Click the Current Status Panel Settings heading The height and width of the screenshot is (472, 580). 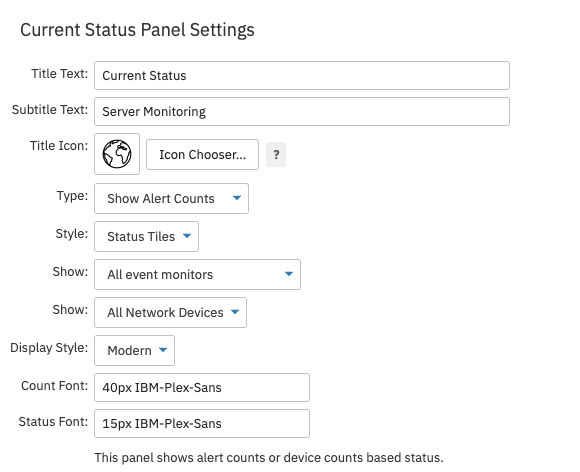(x=137, y=30)
